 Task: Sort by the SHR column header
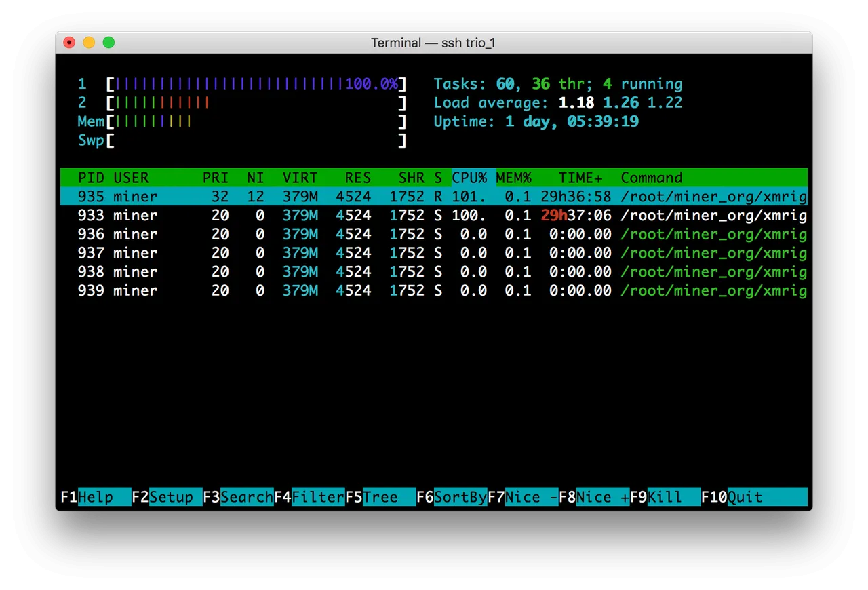coord(412,178)
